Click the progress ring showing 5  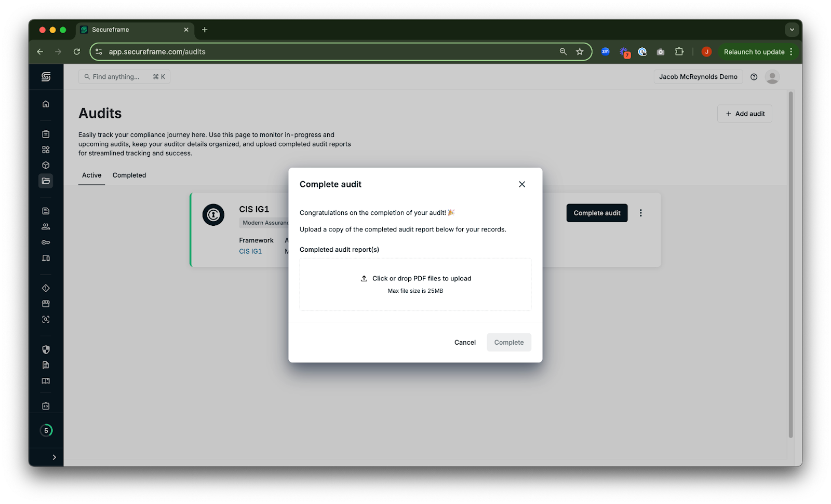[x=46, y=430]
